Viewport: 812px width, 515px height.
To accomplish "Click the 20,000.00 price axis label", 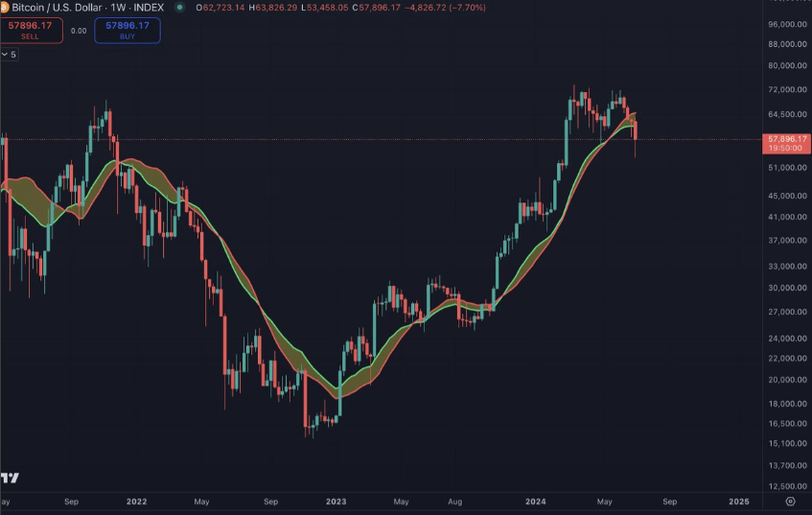I will point(788,380).
